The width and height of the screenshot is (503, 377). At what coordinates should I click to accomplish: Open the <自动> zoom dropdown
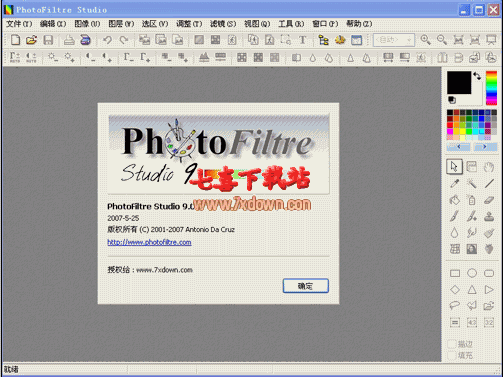click(x=394, y=40)
